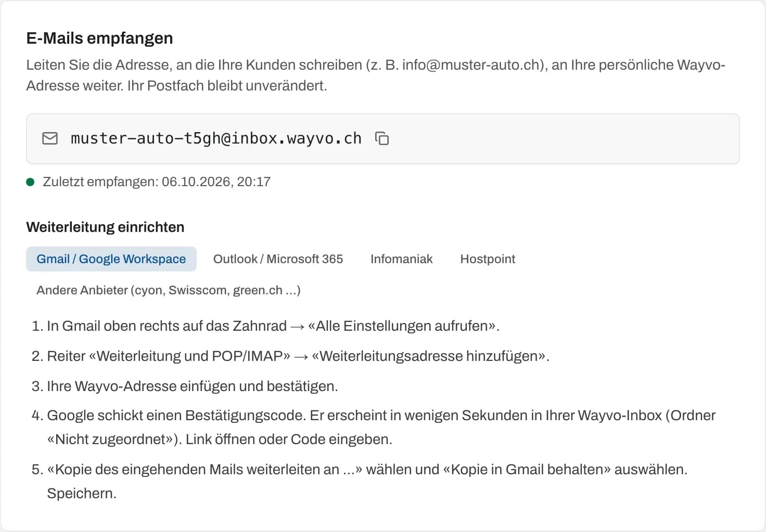
Task: Click the green status dot next to Zuletzt empfangen
Action: 30,182
